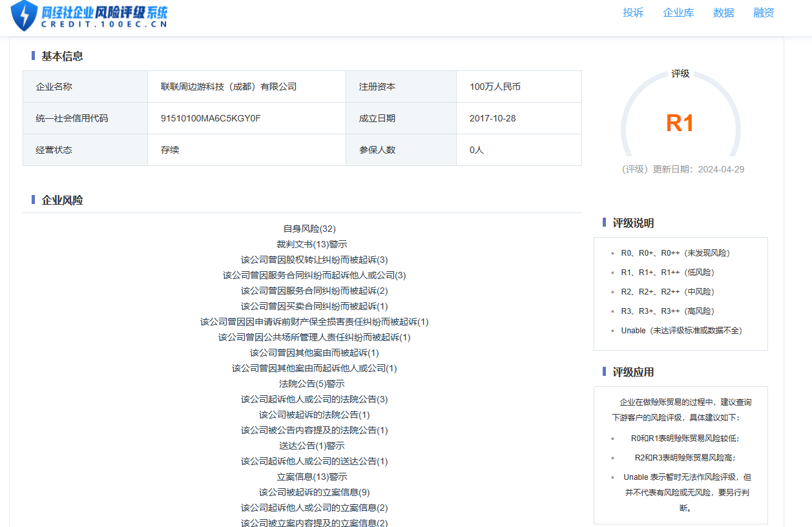This screenshot has height=527, width=812.
Task: Click 该公司曾因买卖合同纠纷而被起诉(1) item
Action: pyautogui.click(x=314, y=306)
